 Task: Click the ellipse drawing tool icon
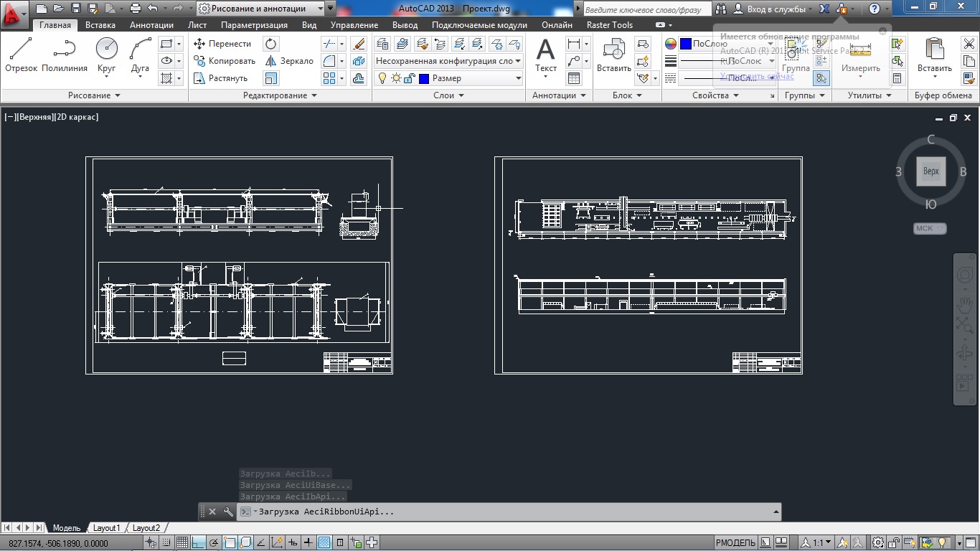point(166,61)
